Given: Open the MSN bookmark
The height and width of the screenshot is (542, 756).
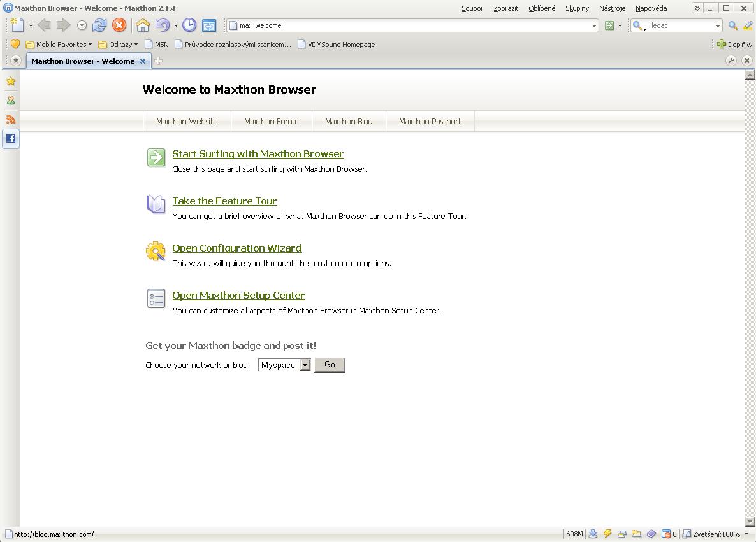Looking at the screenshot, I should [x=157, y=45].
